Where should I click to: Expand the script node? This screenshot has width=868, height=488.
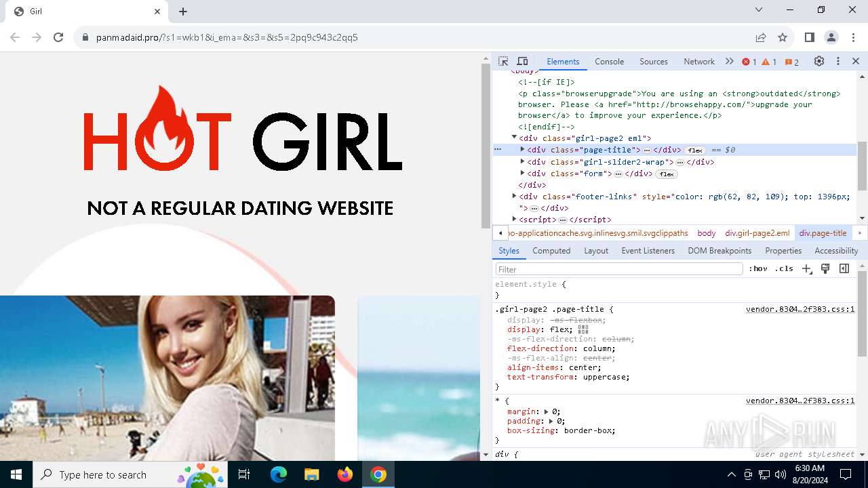pos(514,219)
